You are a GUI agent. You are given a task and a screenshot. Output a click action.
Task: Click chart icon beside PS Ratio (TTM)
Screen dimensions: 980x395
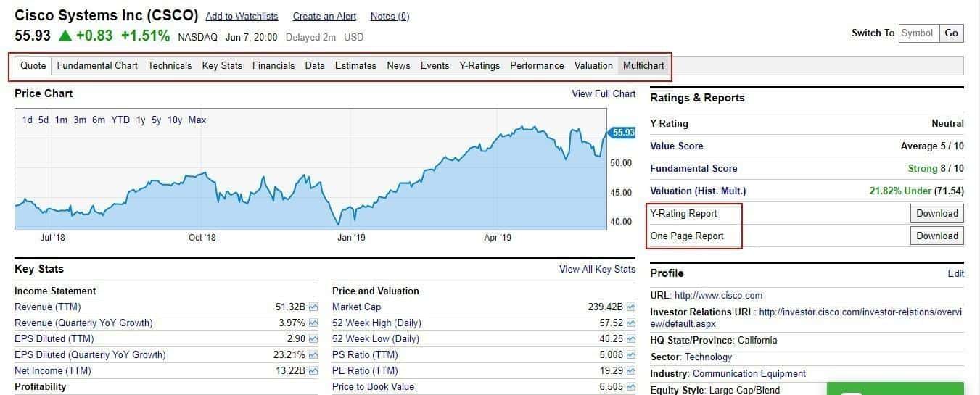pyautogui.click(x=631, y=355)
